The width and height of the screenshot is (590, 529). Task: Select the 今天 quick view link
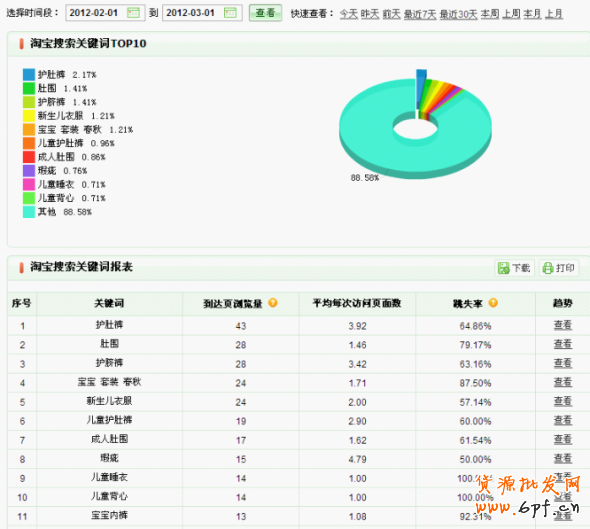pos(348,14)
